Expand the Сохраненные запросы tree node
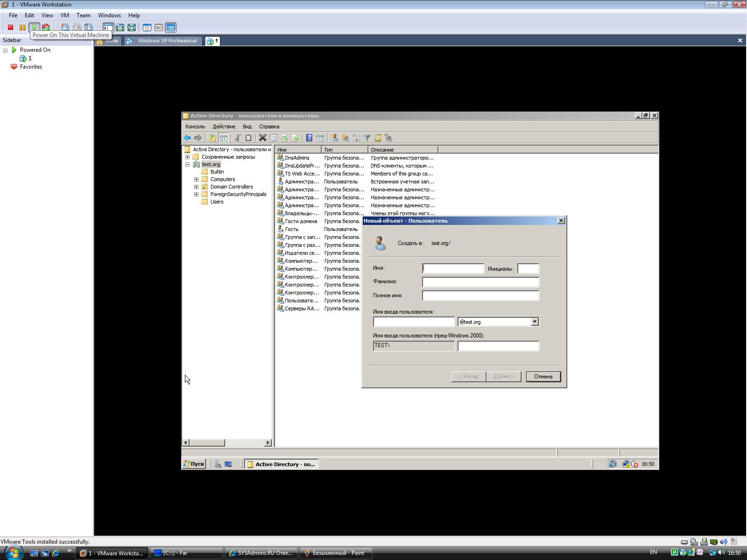The image size is (747, 560). tap(188, 157)
